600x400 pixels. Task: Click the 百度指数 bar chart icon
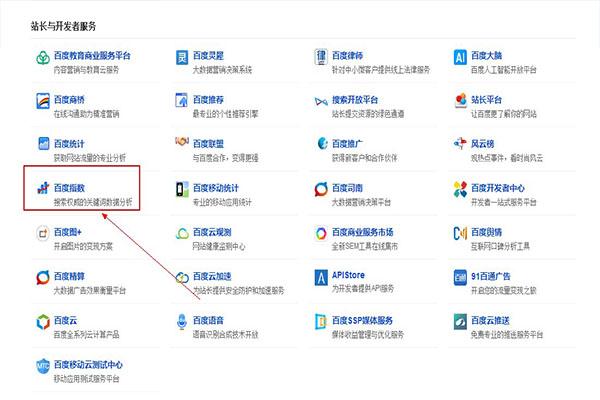click(x=43, y=188)
